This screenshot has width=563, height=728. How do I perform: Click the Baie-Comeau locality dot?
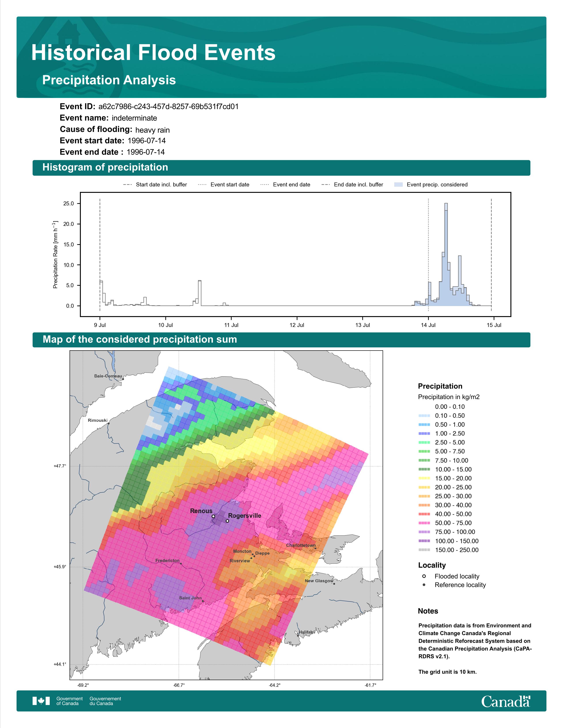tap(123, 379)
